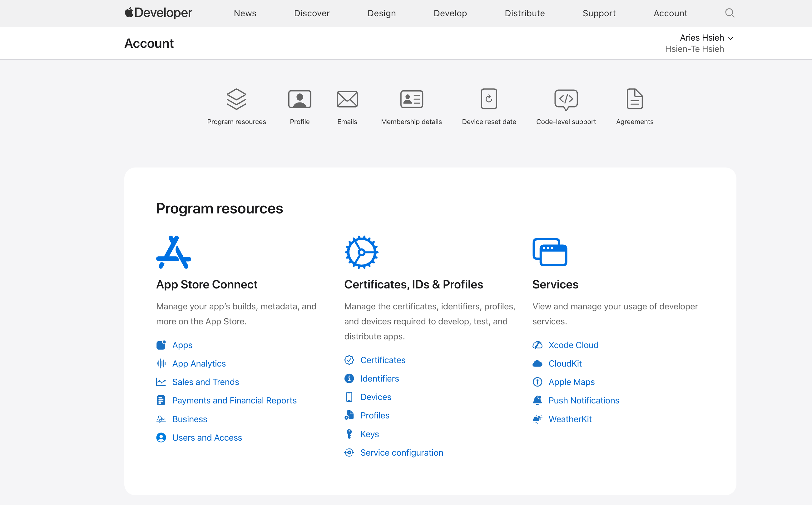Click the Apple Developer logo
This screenshot has width=812, height=505.
pos(158,13)
